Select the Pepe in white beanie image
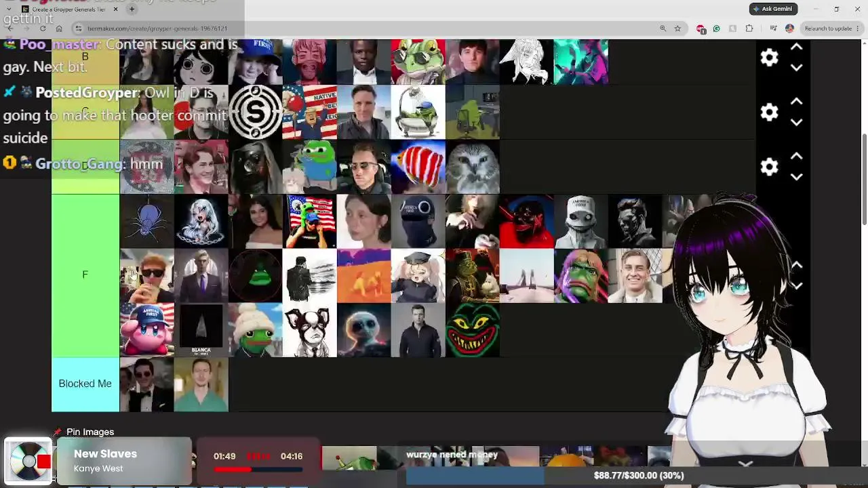 coord(256,330)
